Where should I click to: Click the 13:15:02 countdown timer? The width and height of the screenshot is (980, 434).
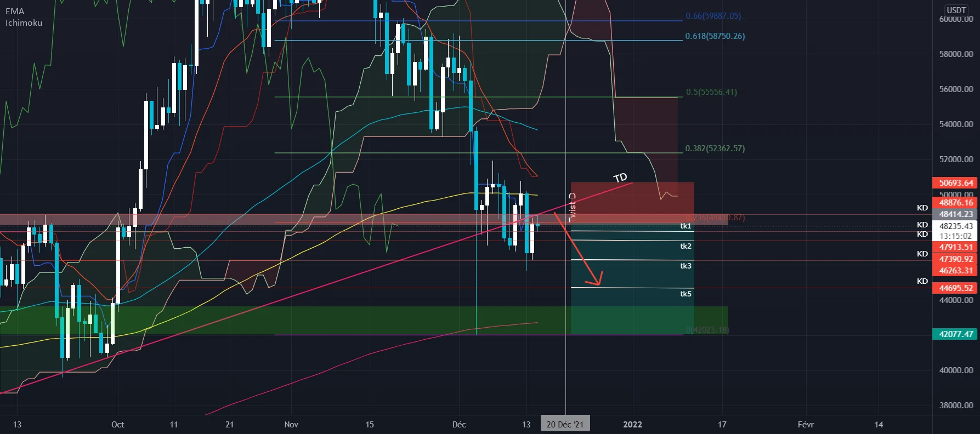click(955, 236)
